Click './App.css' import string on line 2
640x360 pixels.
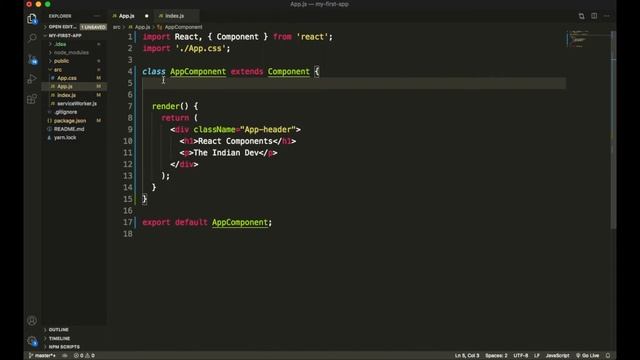tap(200, 48)
